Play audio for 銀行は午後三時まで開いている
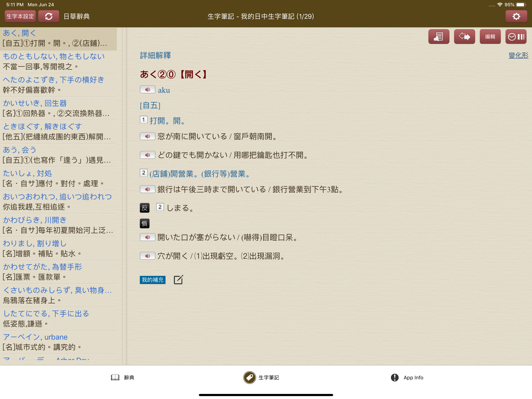532x399 pixels. coord(147,189)
